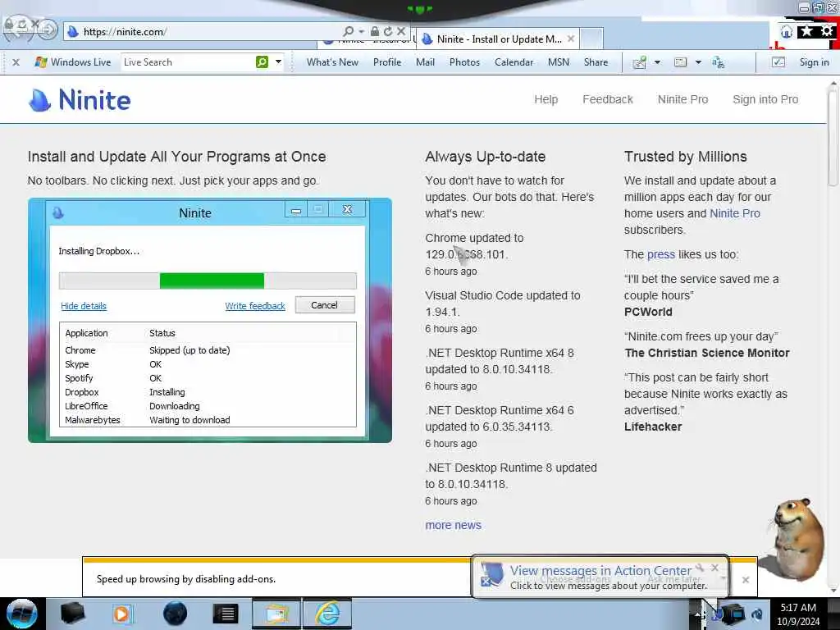Launch the media player taskbar icon
Screen dimensions: 840x630
pyautogui.click(x=121, y=614)
